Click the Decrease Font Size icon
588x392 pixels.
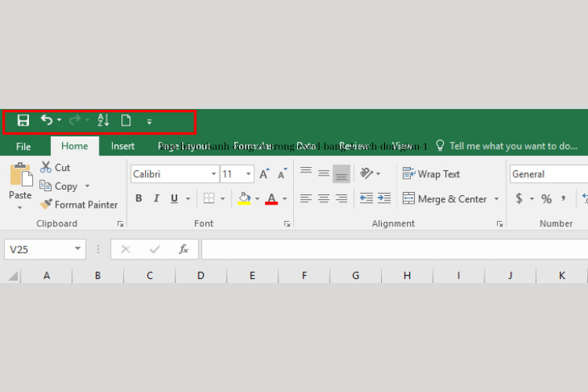[x=282, y=174]
